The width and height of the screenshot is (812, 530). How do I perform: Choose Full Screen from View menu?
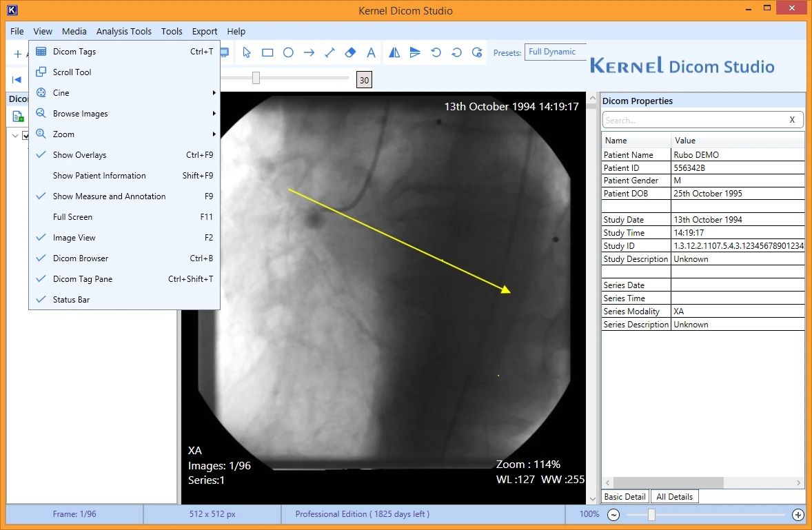point(124,217)
